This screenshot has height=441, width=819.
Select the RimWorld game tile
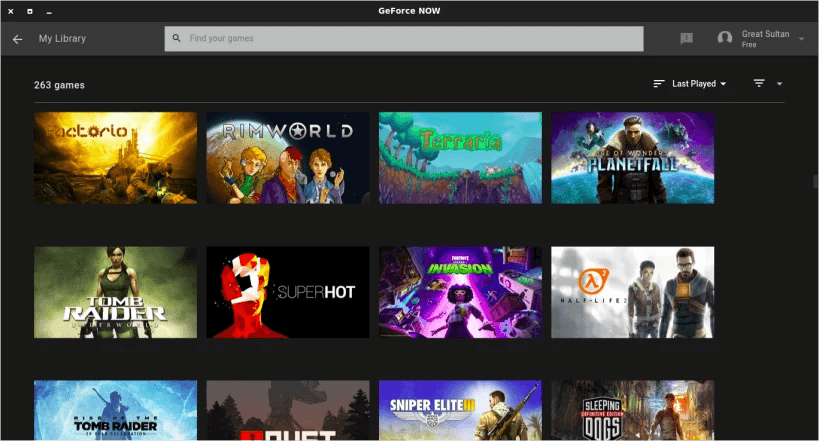tap(288, 158)
